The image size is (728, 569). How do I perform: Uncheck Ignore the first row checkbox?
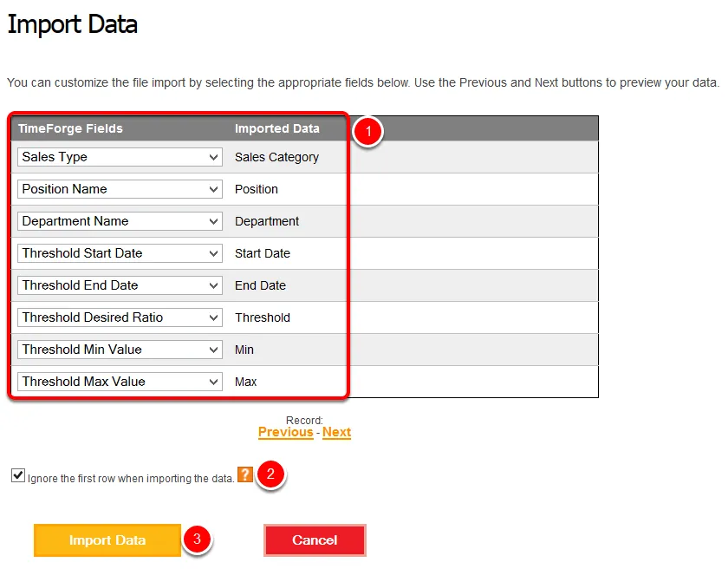click(x=18, y=475)
